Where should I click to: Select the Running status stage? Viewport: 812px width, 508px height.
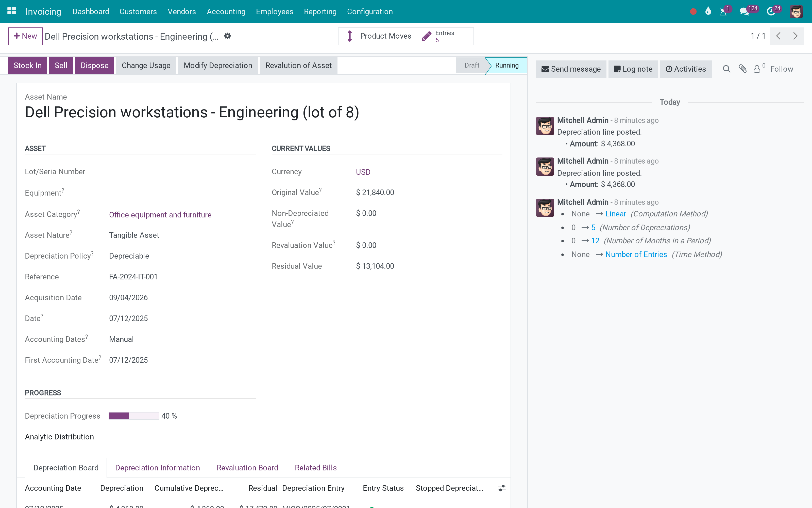pos(507,66)
